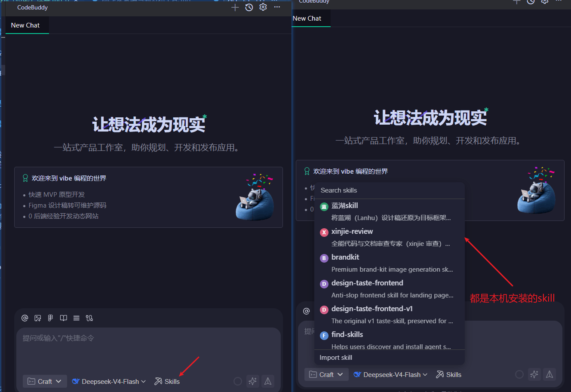Click '快速 MVP 原型开发' in the left panel
The width and height of the screenshot is (571, 392).
point(57,195)
